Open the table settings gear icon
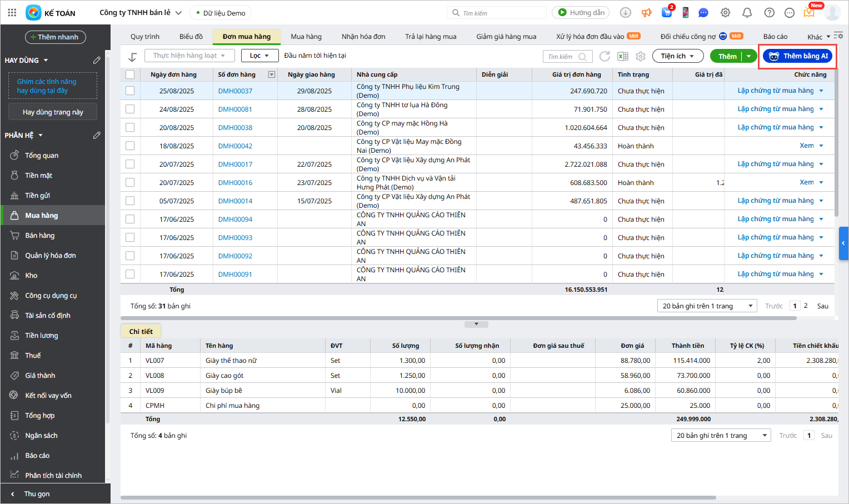 (x=641, y=56)
